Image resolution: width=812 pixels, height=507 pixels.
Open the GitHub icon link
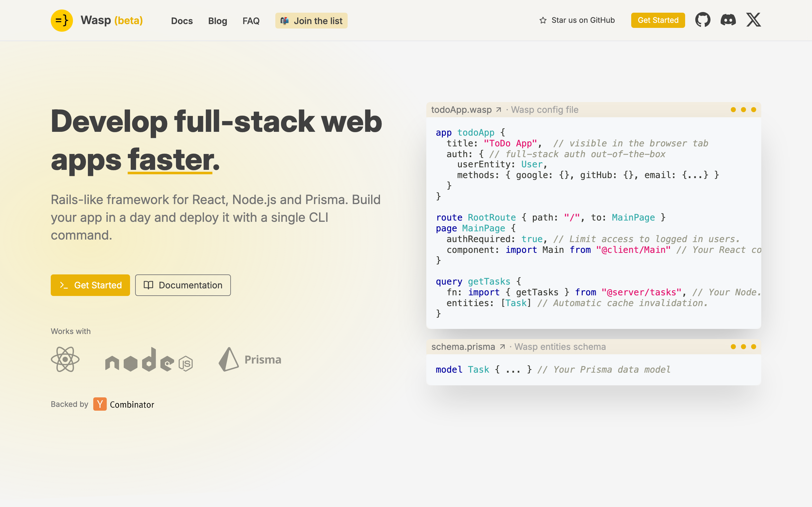coord(703,20)
